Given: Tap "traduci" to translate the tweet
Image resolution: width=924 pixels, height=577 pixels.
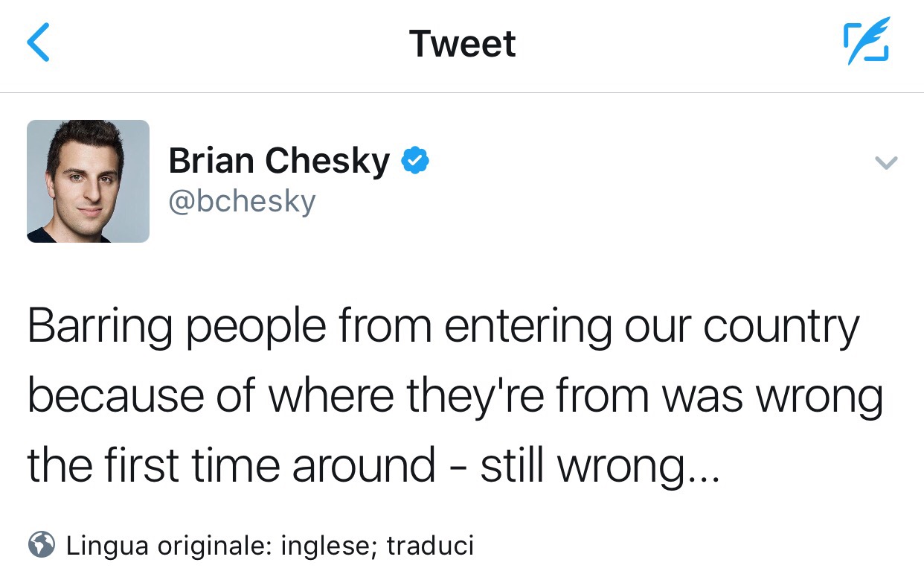Looking at the screenshot, I should (430, 546).
